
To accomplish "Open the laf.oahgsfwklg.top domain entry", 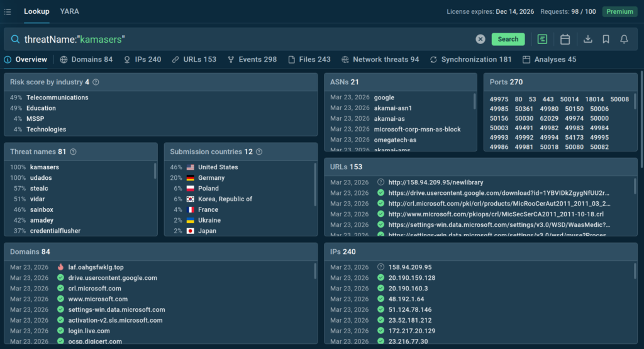I will tap(96, 267).
